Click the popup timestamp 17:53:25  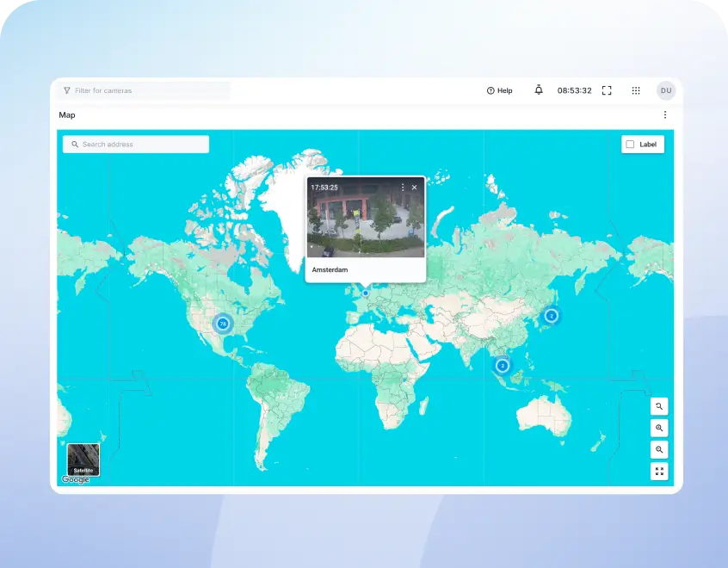click(324, 188)
